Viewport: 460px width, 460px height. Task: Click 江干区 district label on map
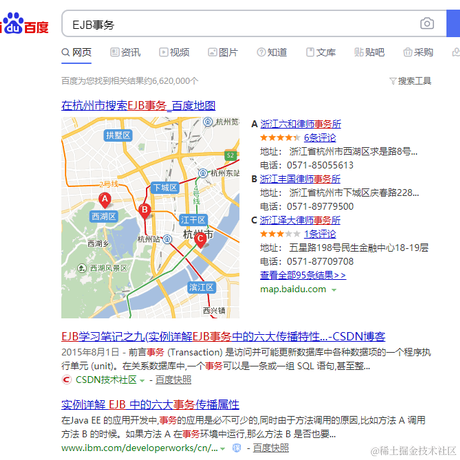[x=193, y=220]
